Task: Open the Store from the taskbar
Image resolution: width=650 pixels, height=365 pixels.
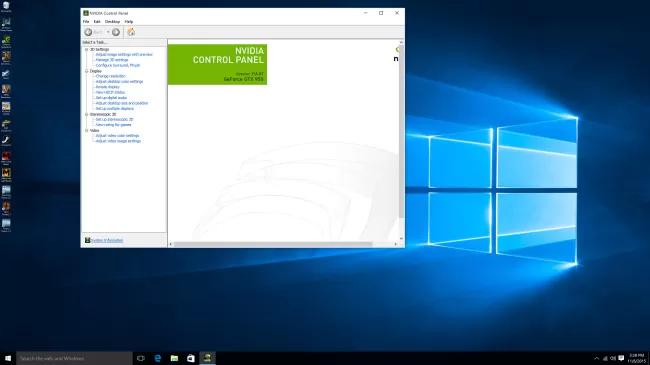Action: pyautogui.click(x=191, y=358)
